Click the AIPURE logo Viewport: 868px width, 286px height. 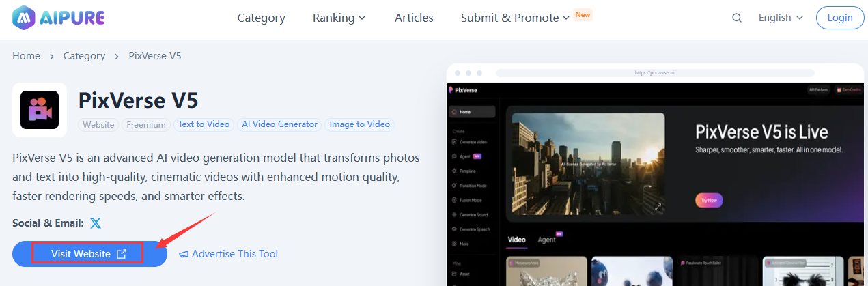pyautogui.click(x=59, y=18)
